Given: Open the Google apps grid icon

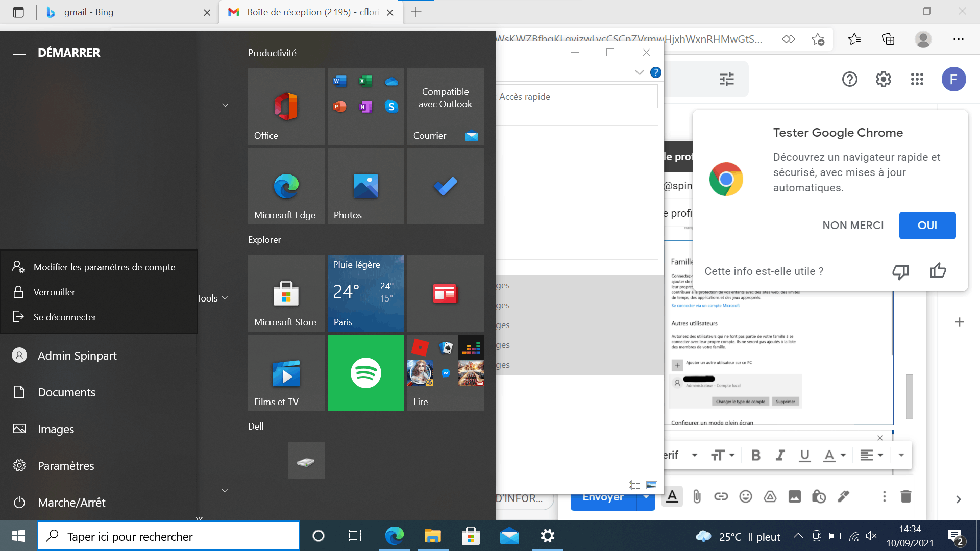Looking at the screenshot, I should (x=917, y=79).
